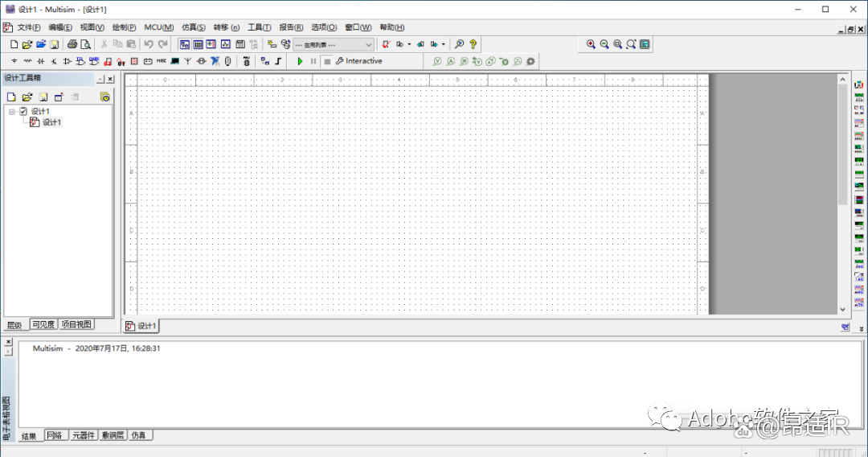This screenshot has height=457, width=868.
Task: Open the 工具(T) menu
Action: pyautogui.click(x=259, y=27)
